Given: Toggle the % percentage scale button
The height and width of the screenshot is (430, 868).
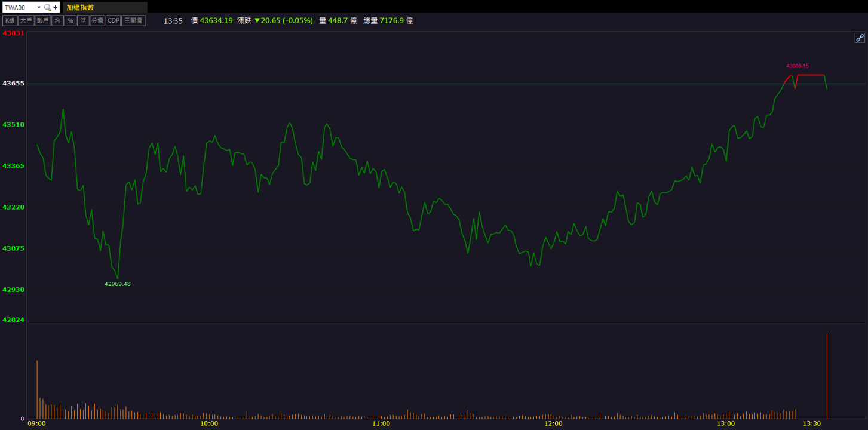Looking at the screenshot, I should coord(70,20).
